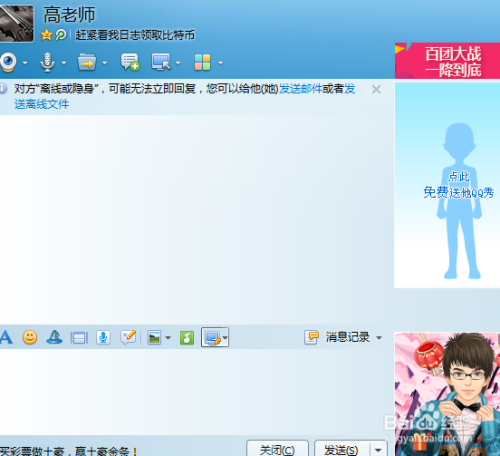Screen dimensions: 500x456
Task: Start remote desktop assistance icon
Action: [x=161, y=62]
